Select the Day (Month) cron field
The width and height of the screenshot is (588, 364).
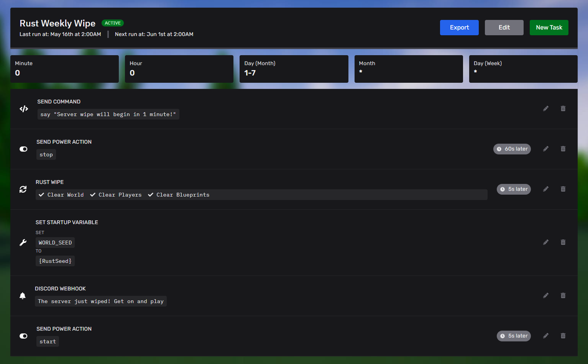294,69
